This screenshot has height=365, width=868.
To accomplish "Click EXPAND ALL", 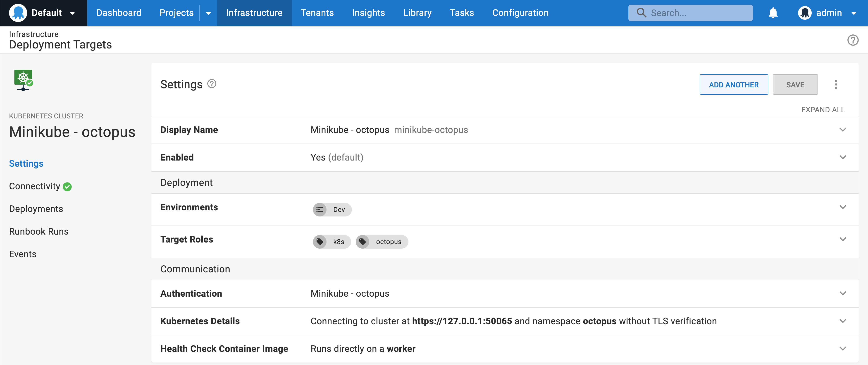I will pos(823,110).
